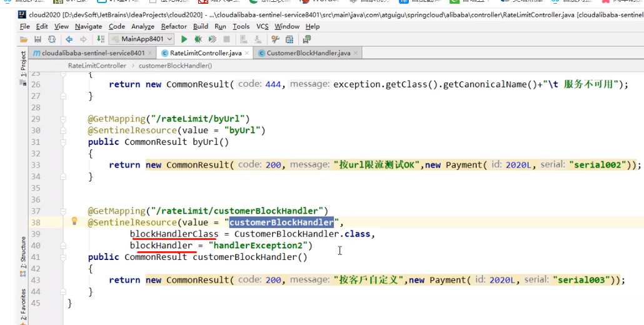
Task: Open the 1: Project tool window
Action: (x=23, y=64)
